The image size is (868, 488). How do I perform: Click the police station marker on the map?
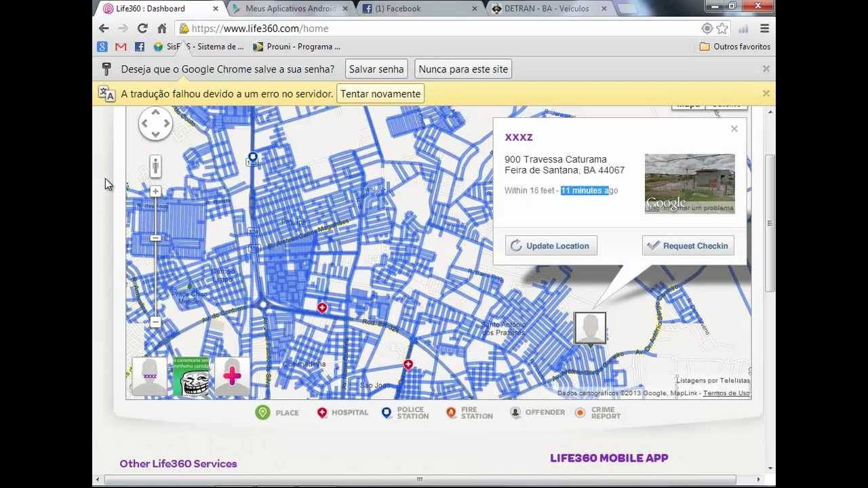pyautogui.click(x=252, y=159)
